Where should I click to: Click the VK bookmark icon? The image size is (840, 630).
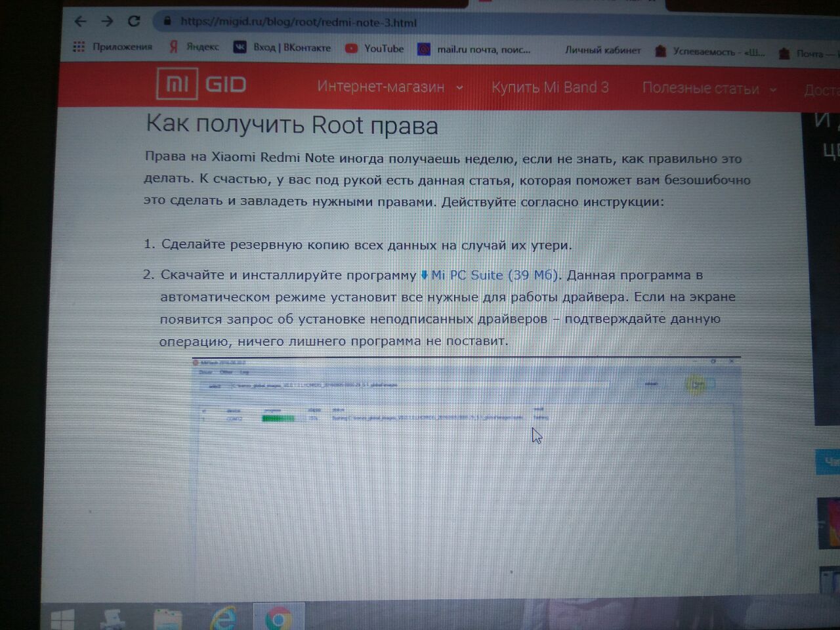coord(241,47)
